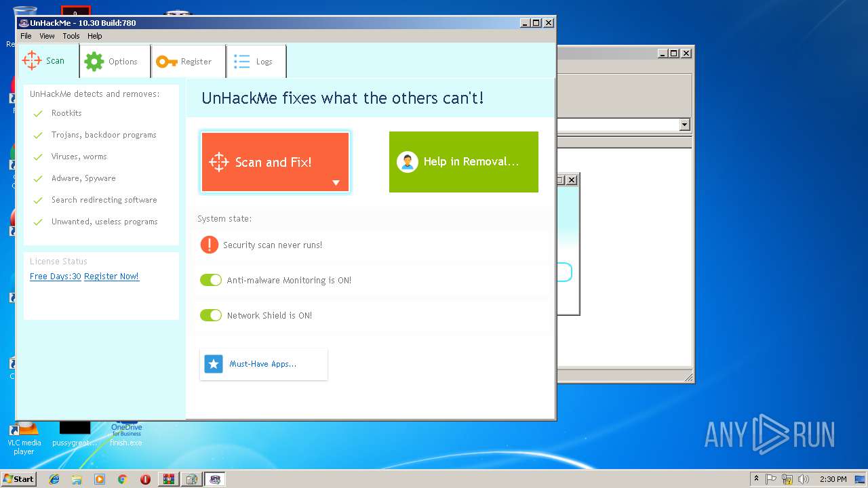Click the Register Now! link

[x=111, y=277]
